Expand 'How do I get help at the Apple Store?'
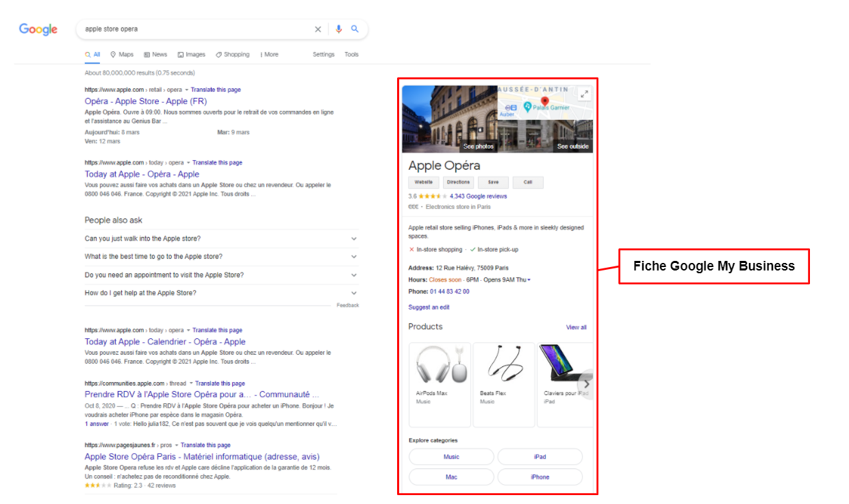This screenshot has width=849, height=504. point(221,293)
